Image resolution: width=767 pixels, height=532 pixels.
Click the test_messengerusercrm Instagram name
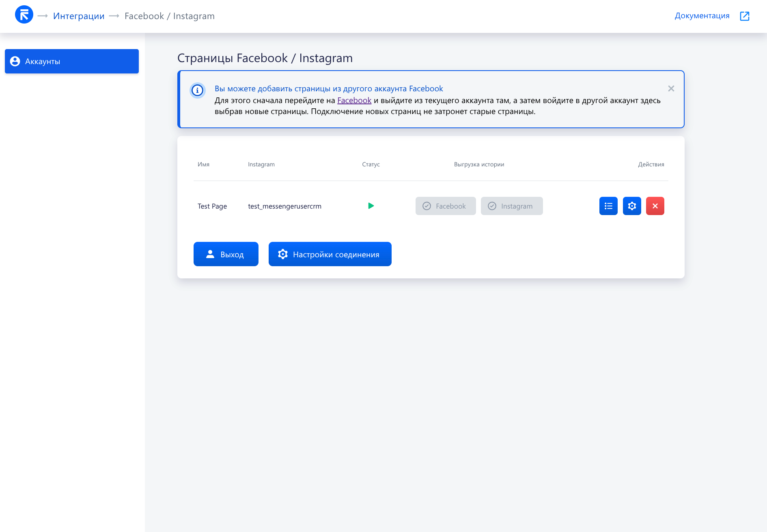pyautogui.click(x=284, y=206)
